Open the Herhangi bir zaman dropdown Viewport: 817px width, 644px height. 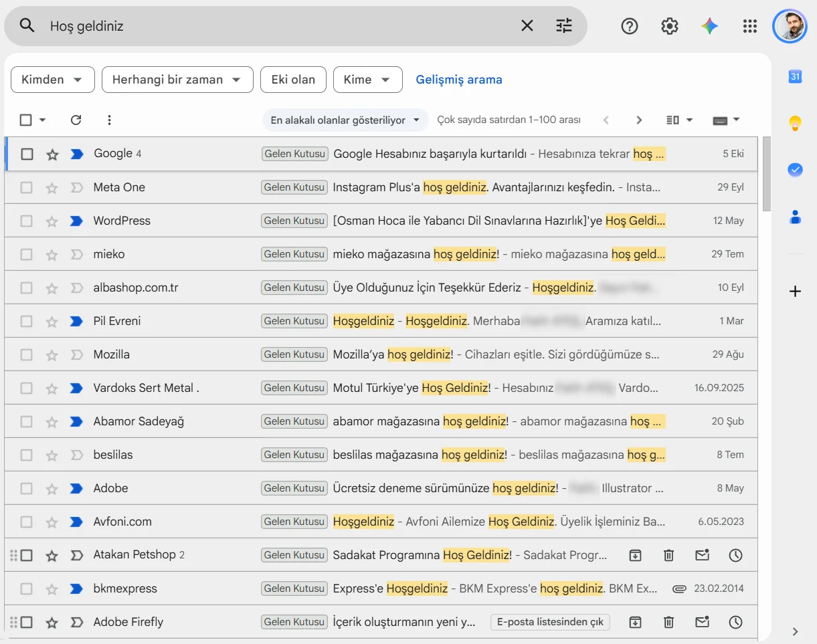(x=177, y=80)
